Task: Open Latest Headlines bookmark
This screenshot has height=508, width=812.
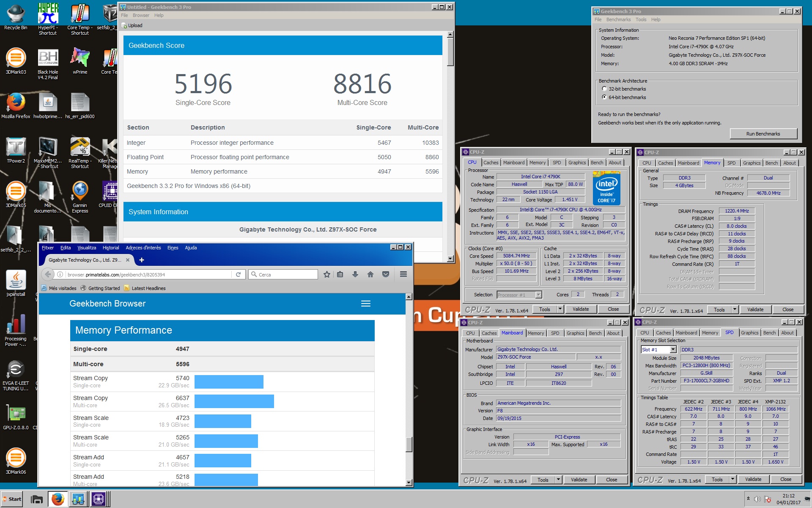Action: point(145,288)
